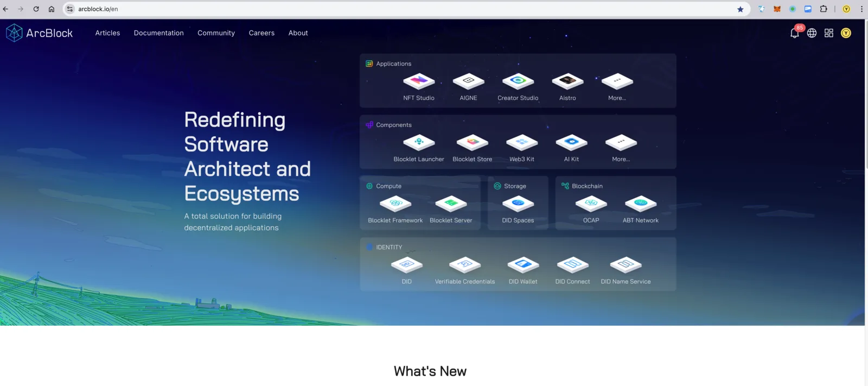
Task: Open the Aistro application icon
Action: (x=567, y=82)
